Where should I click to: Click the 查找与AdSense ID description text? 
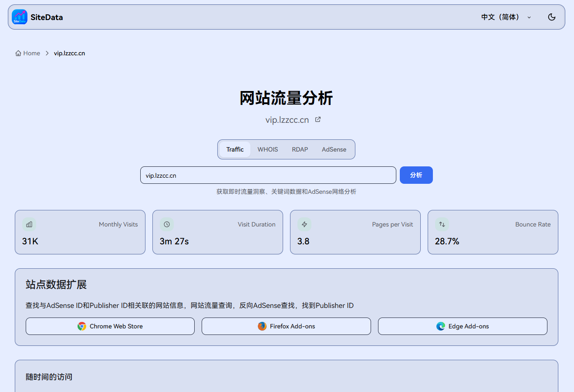(189, 305)
